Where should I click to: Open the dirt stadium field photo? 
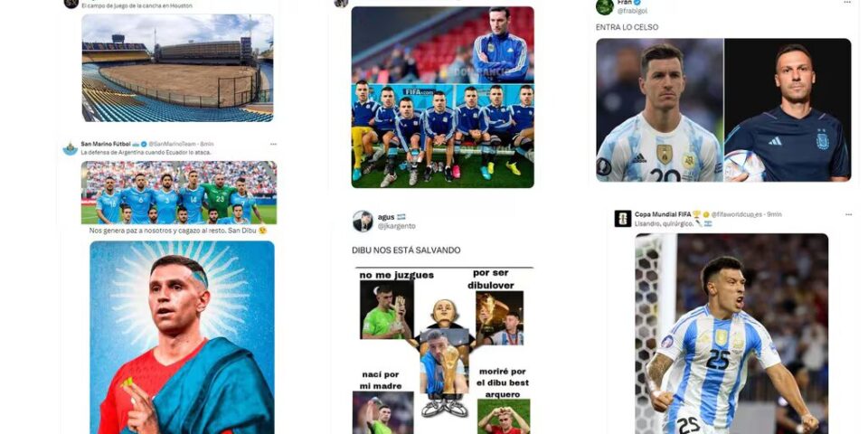(178, 68)
